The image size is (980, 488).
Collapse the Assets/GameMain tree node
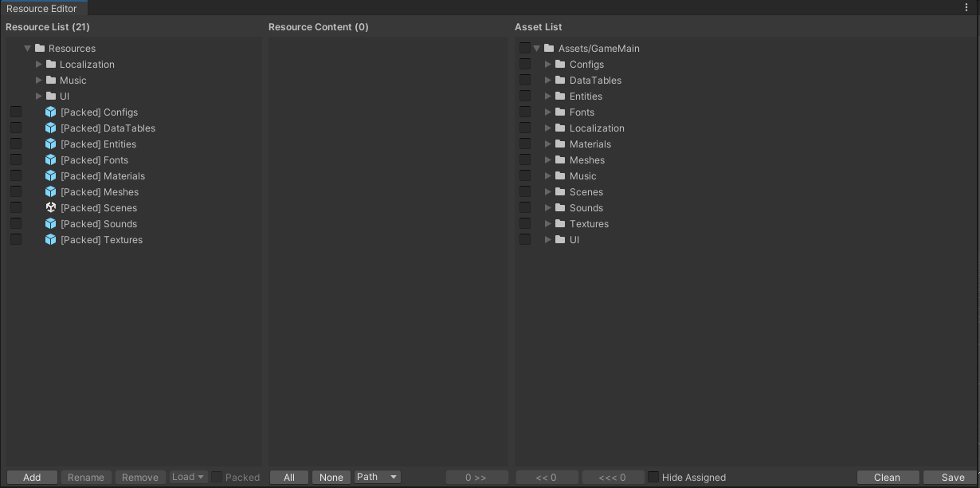pyautogui.click(x=535, y=48)
